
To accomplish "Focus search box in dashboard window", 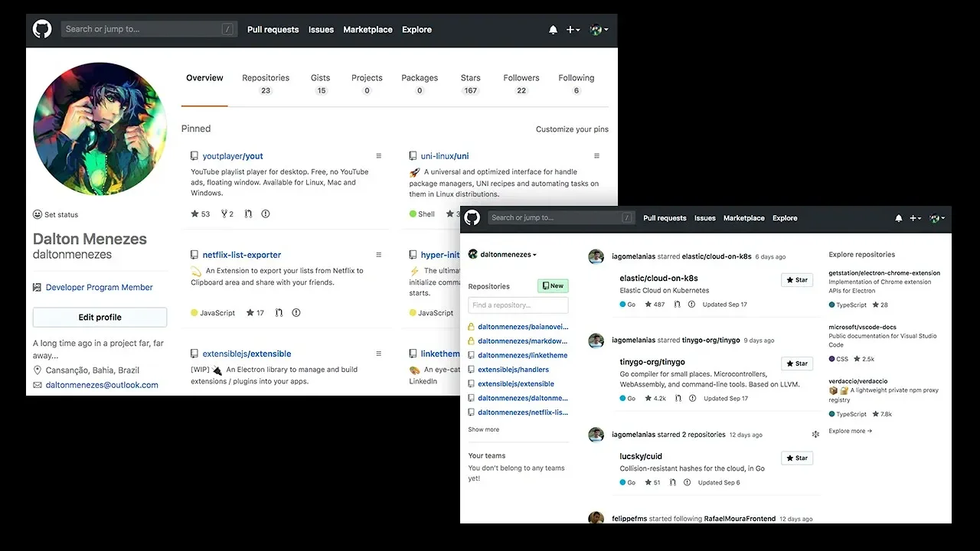I will pyautogui.click(x=561, y=218).
